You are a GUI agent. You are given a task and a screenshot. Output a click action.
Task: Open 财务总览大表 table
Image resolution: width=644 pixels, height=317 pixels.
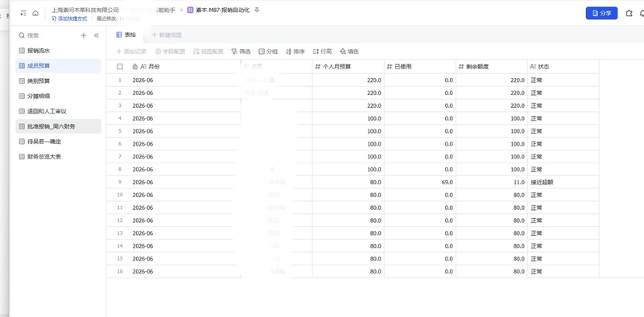[x=58, y=157]
